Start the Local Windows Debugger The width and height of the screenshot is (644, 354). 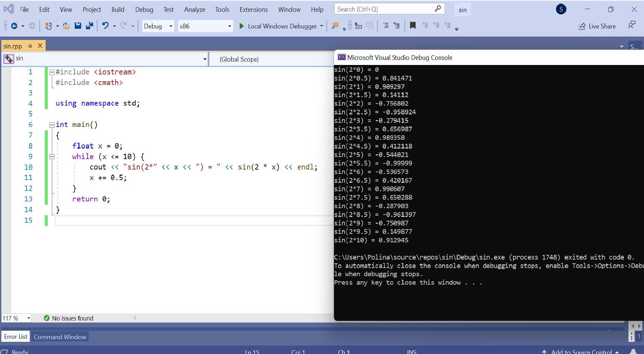point(278,26)
